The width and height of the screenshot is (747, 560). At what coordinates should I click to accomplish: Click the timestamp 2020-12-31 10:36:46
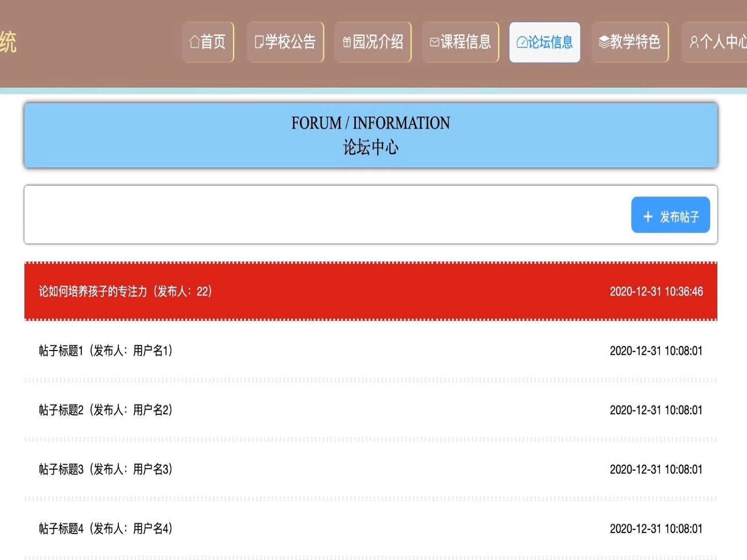click(656, 291)
